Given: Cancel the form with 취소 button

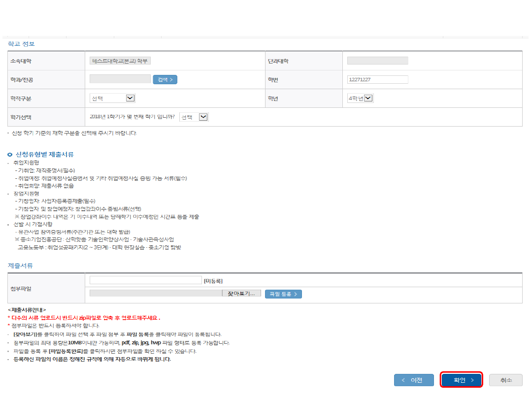Looking at the screenshot, I should (505, 380).
